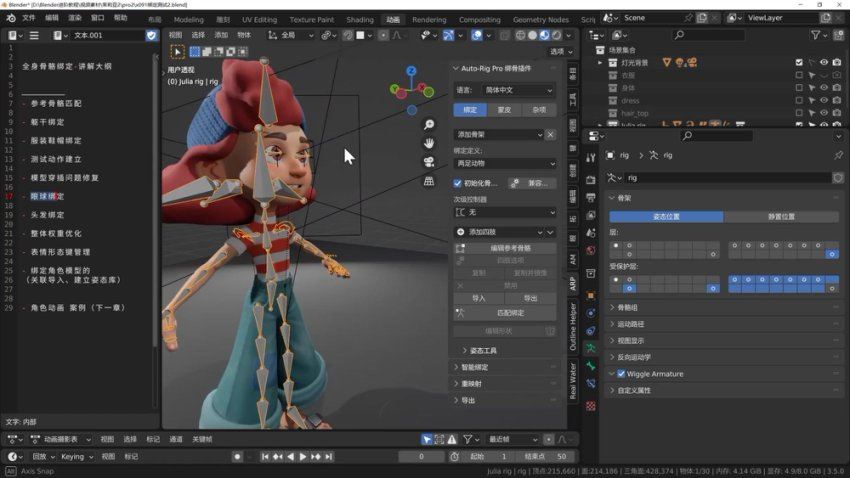Open the Scene properties tab icon

tap(591, 232)
